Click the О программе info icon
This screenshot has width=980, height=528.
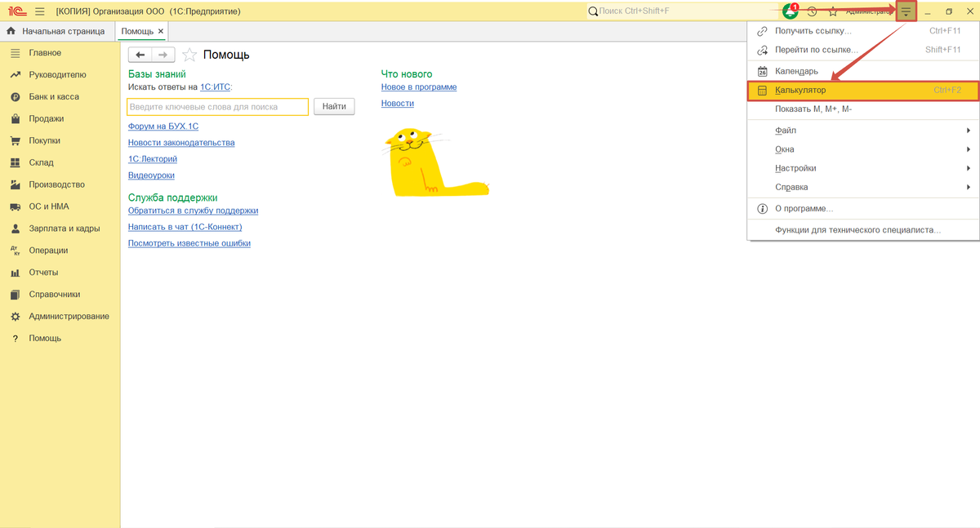pyautogui.click(x=762, y=209)
